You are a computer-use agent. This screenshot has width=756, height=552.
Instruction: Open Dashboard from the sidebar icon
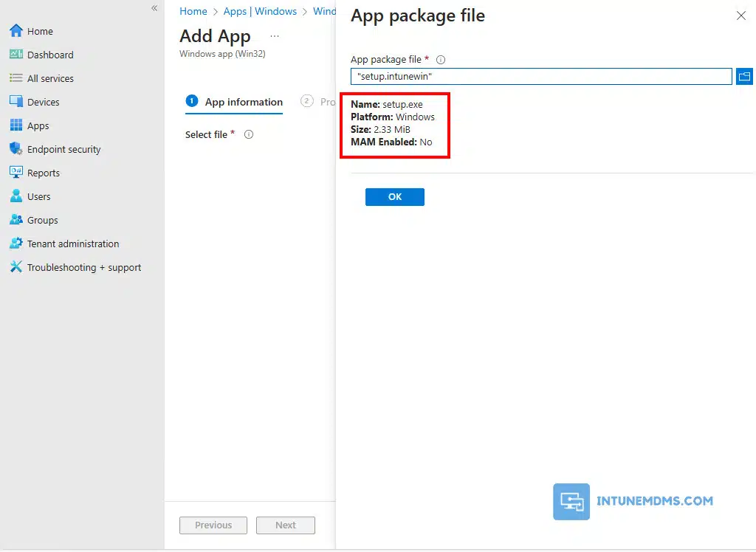pos(16,55)
